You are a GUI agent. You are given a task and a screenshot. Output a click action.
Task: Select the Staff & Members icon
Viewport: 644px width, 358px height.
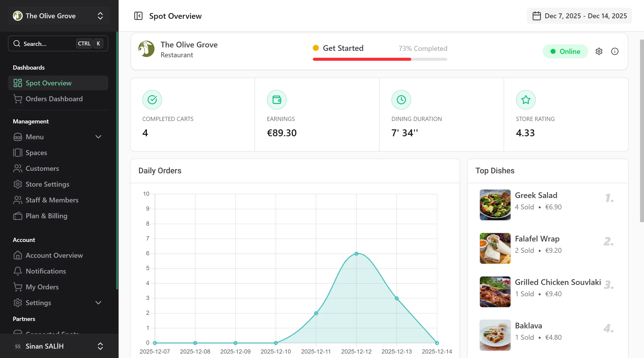pos(18,200)
